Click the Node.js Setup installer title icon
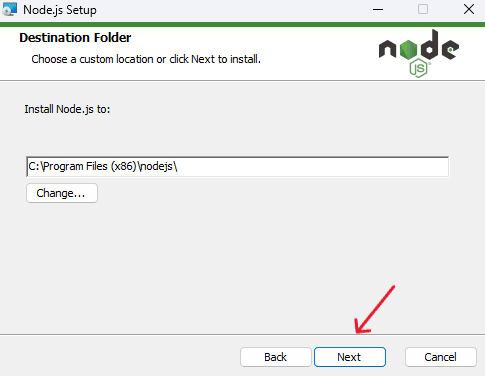Screen dimensions: 485x376 9,9
